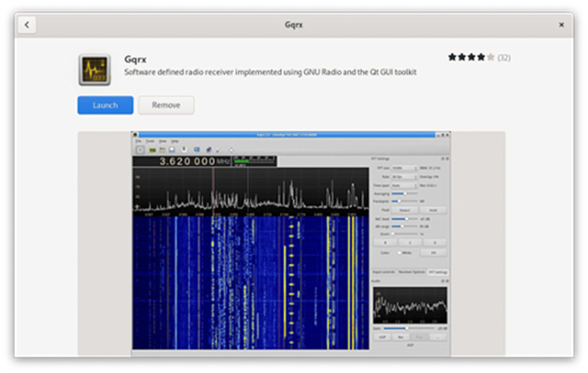Viewport: 588px width, 373px height.
Task: Click the Start DSP power icon on toolbar
Action: [x=140, y=149]
